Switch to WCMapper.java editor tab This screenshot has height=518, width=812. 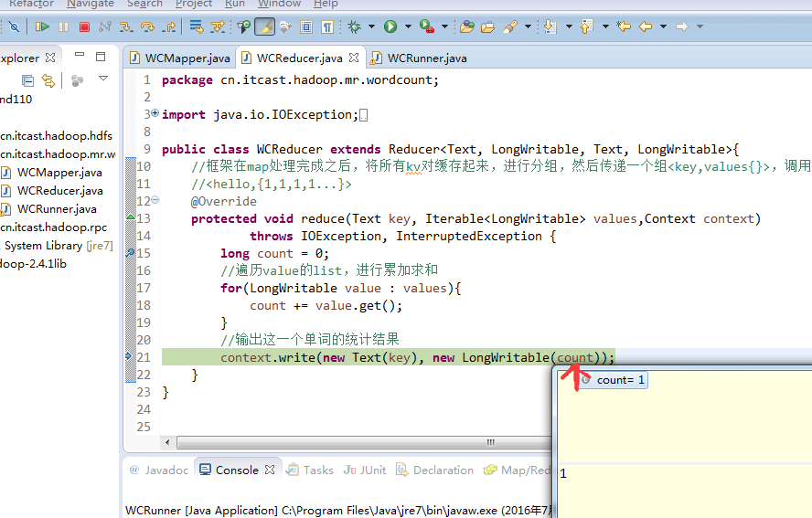[180, 58]
